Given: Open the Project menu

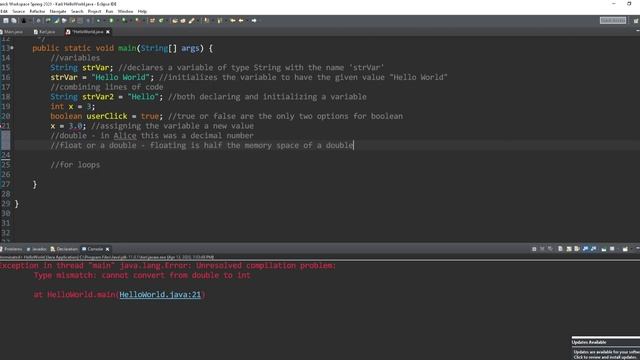Looking at the screenshot, I should (x=94, y=11).
